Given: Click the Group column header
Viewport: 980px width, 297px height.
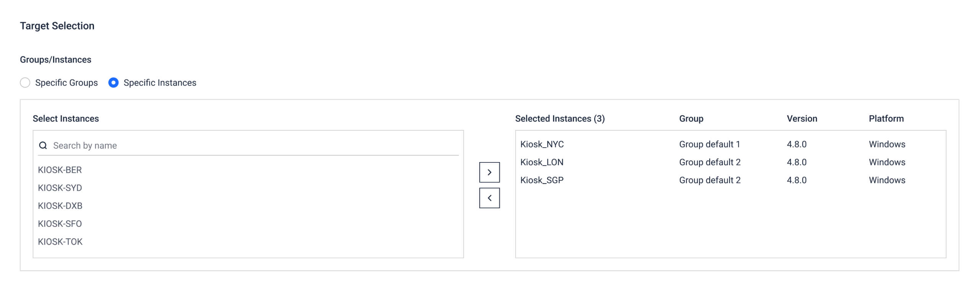Looking at the screenshot, I should [691, 119].
